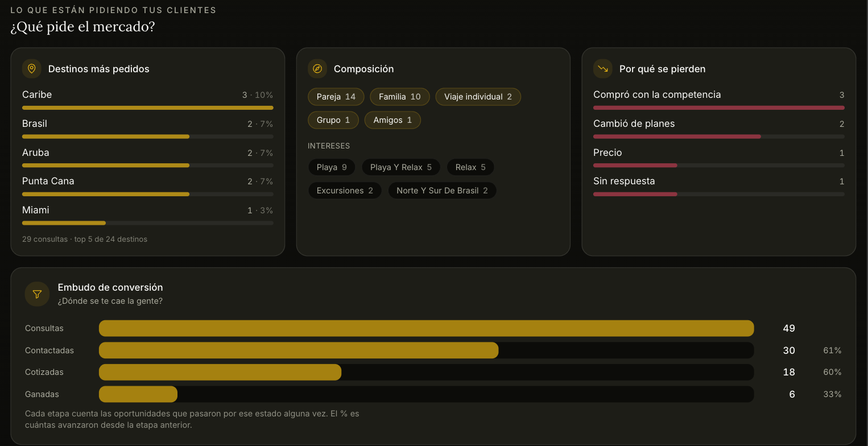
Task: Click the Caribe destination label
Action: tap(37, 94)
